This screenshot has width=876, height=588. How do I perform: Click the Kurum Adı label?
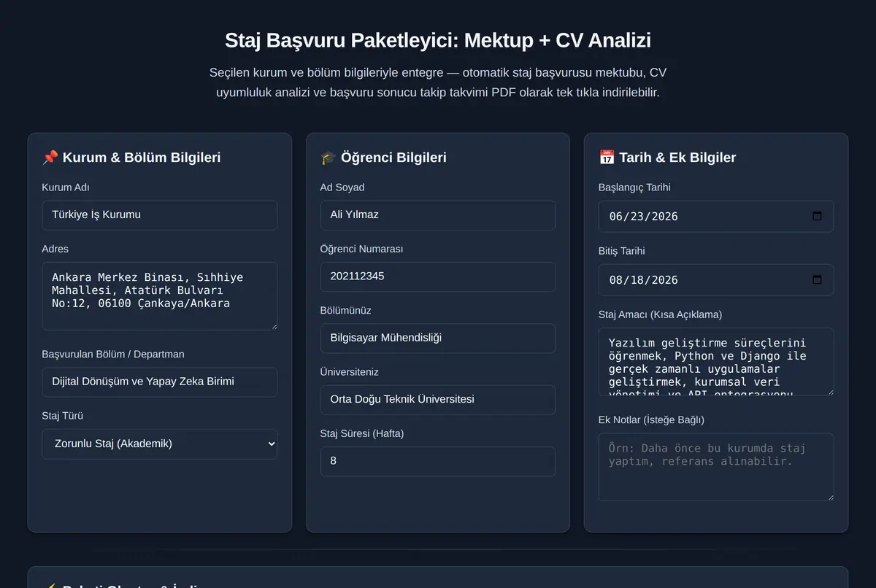click(66, 187)
